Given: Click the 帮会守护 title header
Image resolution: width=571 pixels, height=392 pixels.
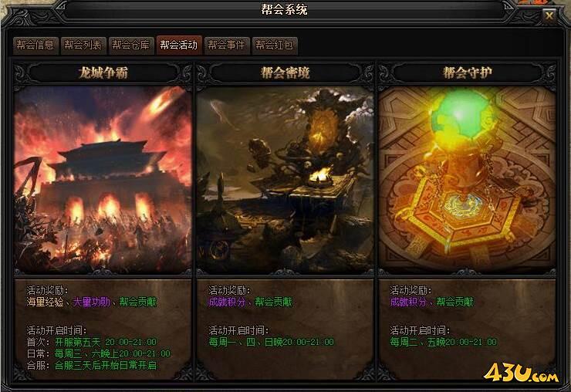Looking at the screenshot, I should tap(467, 73).
